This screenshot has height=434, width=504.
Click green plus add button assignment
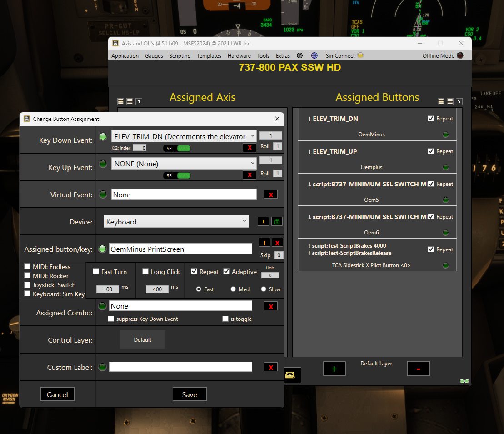(x=334, y=369)
